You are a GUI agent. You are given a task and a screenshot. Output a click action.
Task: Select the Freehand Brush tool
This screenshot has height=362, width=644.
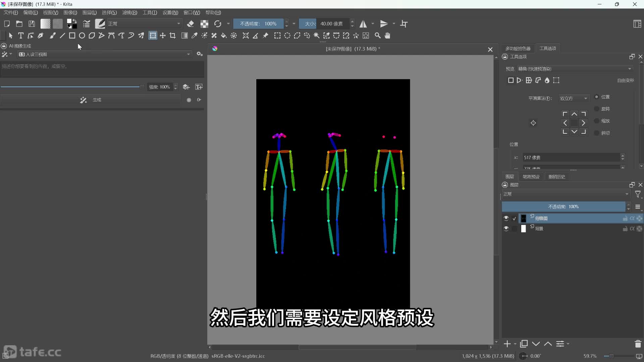click(x=53, y=36)
